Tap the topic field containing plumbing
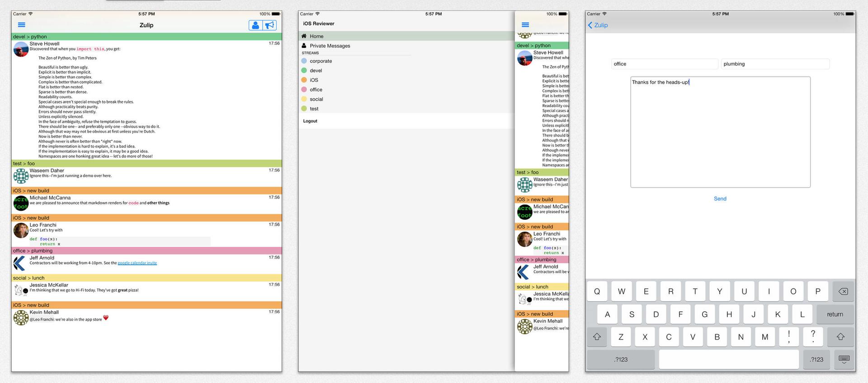Image resolution: width=868 pixels, height=383 pixels. pyautogui.click(x=775, y=64)
